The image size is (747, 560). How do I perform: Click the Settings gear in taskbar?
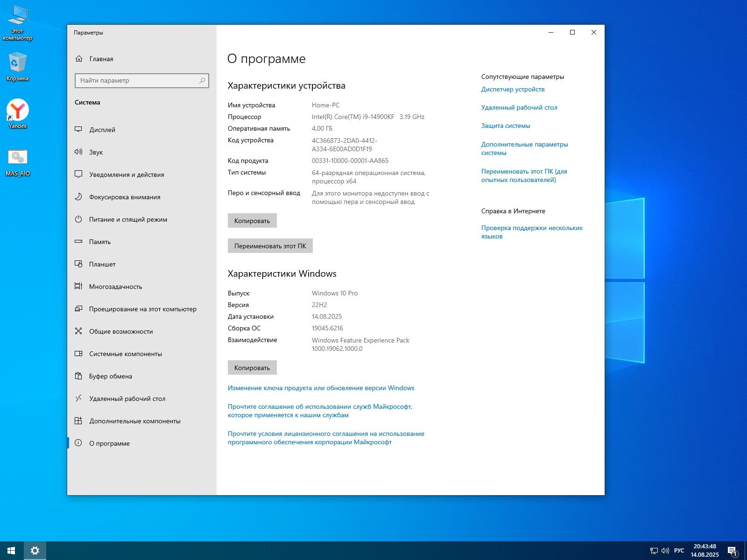35,551
